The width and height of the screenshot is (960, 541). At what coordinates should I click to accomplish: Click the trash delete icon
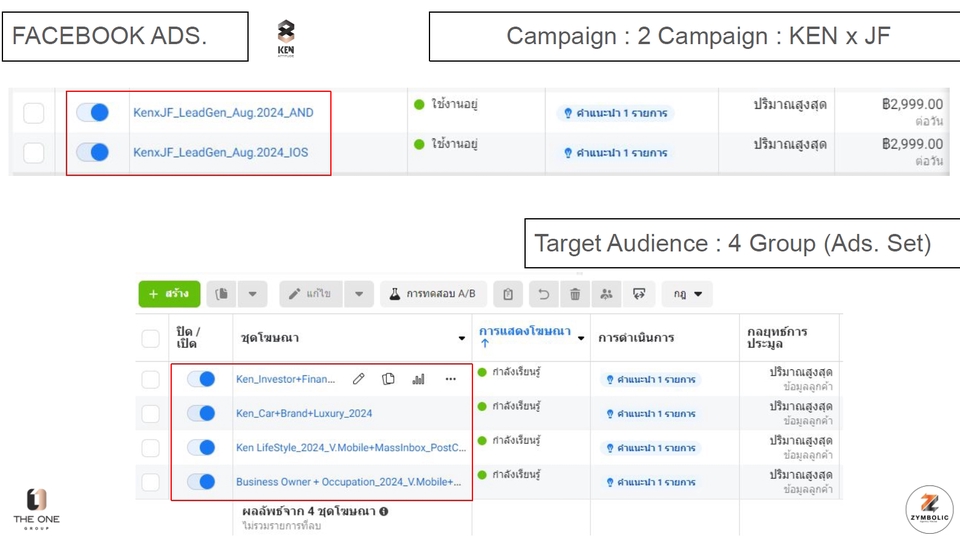(x=575, y=294)
